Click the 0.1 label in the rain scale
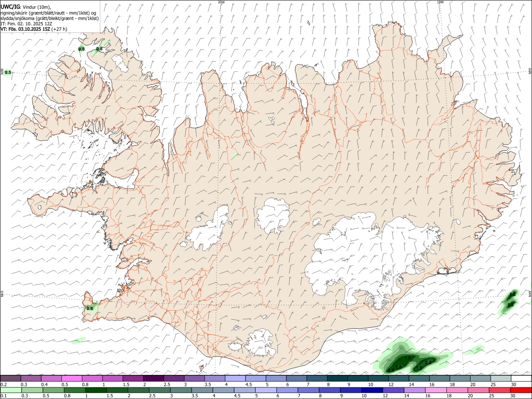Screen dimensions: 532x399 [3, 396]
